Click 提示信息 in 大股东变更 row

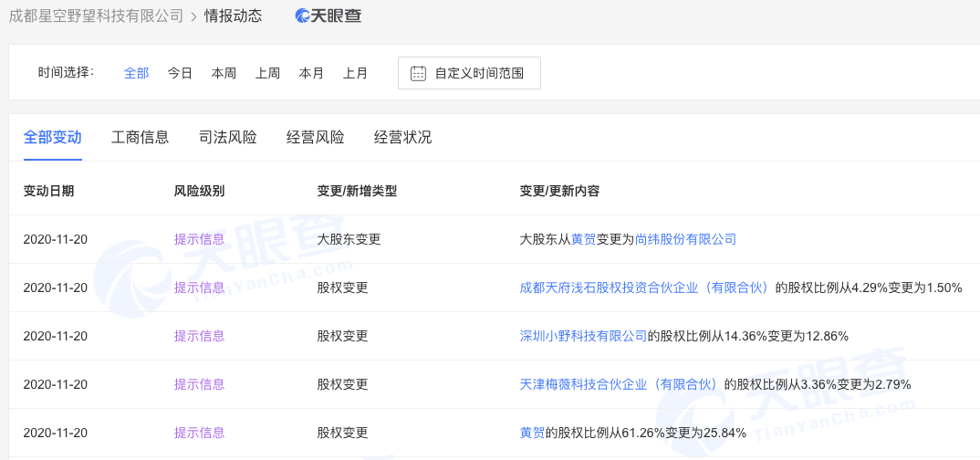tap(199, 239)
